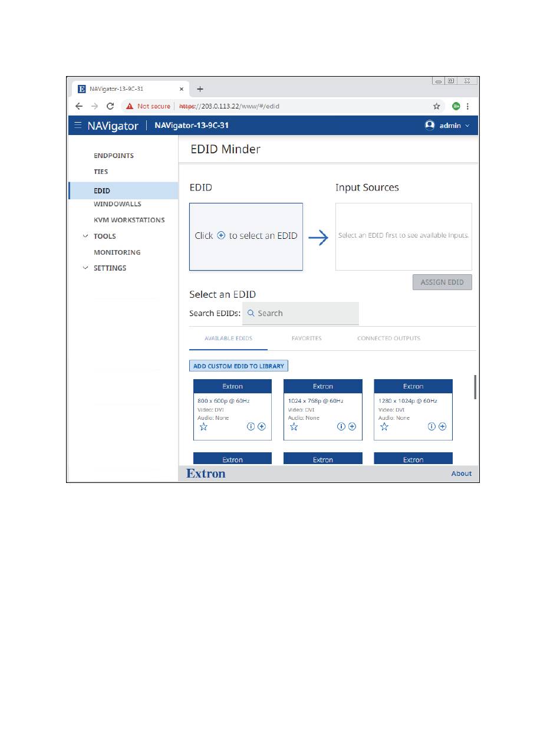The image size is (560, 743).
Task: Open a new browser tab
Action: [200, 89]
